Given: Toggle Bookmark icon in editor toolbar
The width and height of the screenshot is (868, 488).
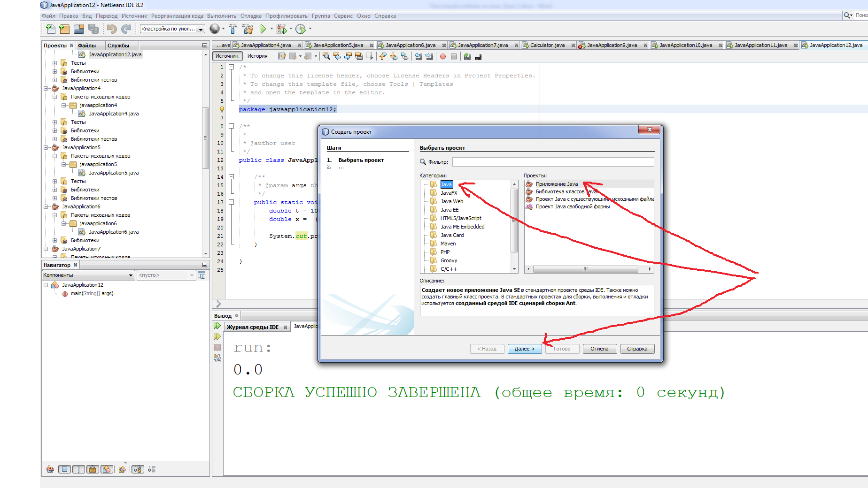Looking at the screenshot, I should tap(405, 56).
